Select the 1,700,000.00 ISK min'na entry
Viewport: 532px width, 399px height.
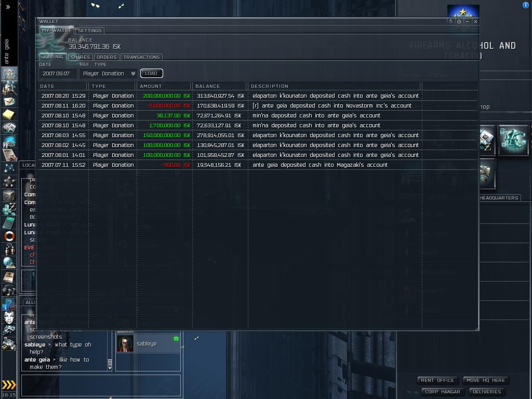(x=258, y=125)
